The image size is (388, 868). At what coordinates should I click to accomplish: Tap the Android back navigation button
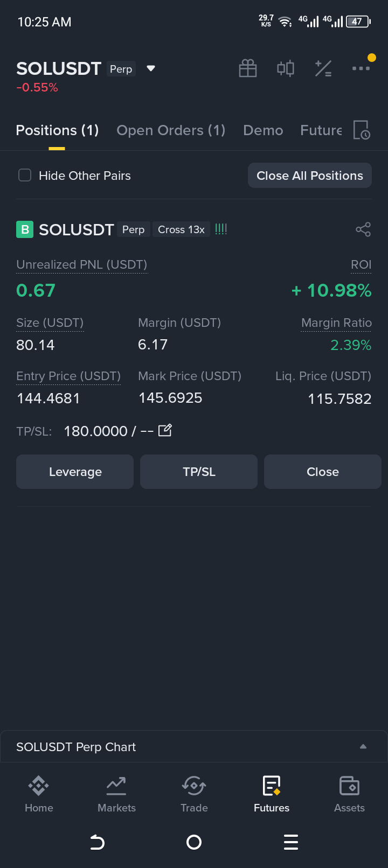[x=97, y=842]
